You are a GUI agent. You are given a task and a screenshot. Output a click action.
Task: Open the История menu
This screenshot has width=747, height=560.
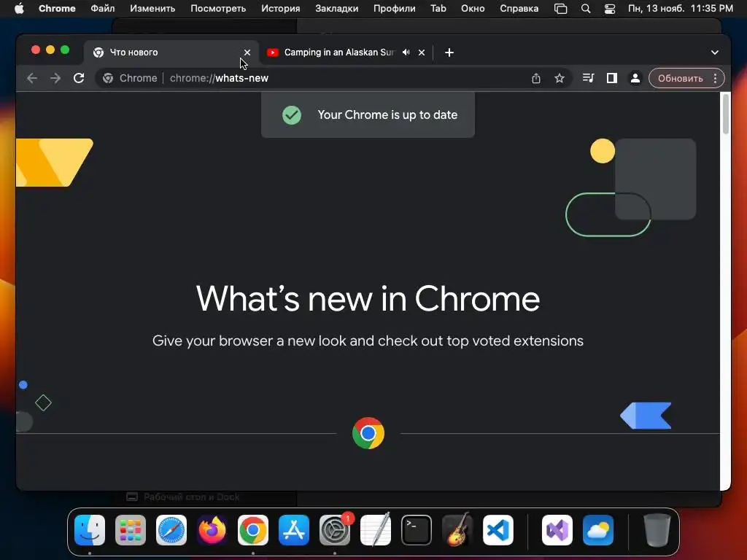point(281,9)
